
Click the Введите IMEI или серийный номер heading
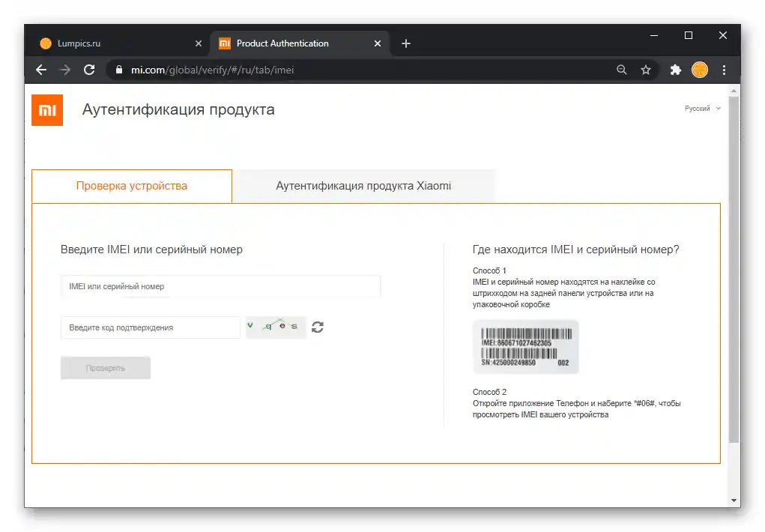151,250
